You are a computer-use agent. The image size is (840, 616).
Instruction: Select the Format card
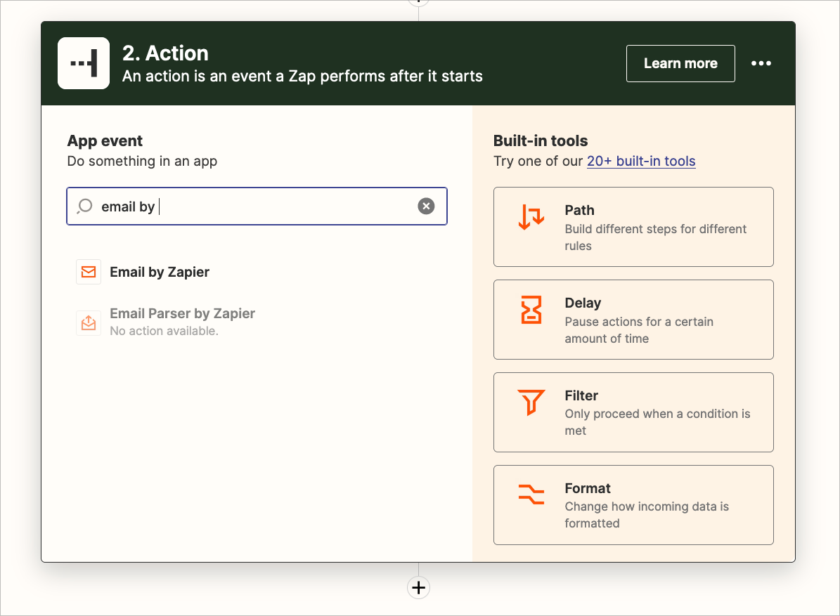(633, 505)
